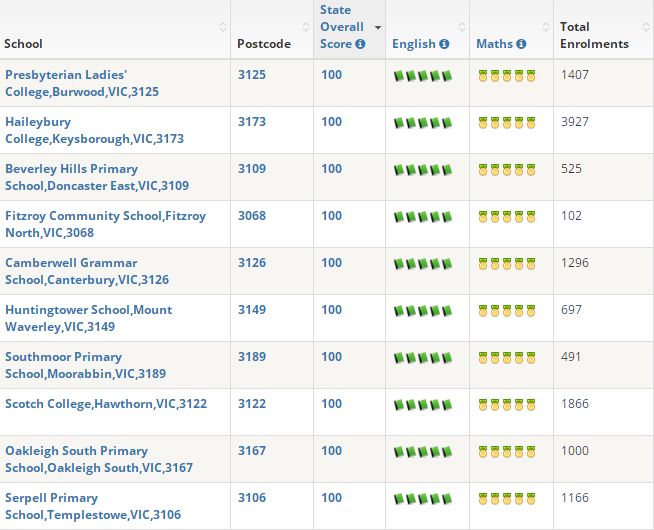654x530 pixels.
Task: Open Huntingtower School Mount Waverley link
Action: (x=89, y=318)
